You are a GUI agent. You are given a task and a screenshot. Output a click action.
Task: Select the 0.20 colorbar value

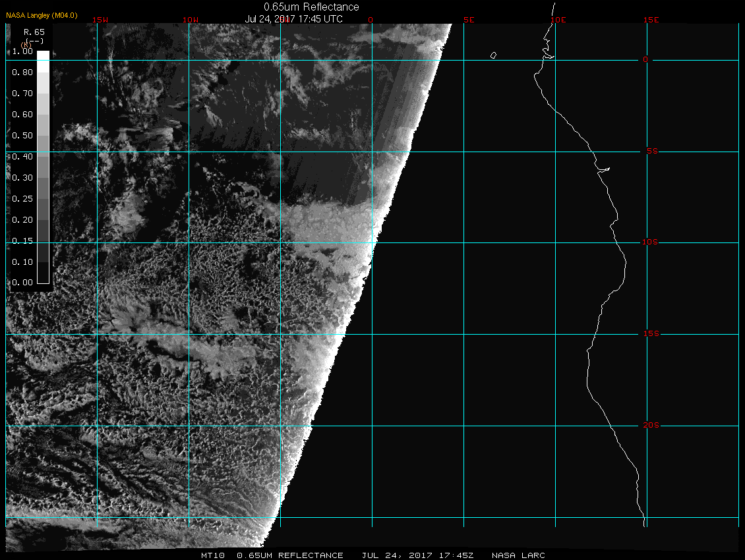(22, 219)
